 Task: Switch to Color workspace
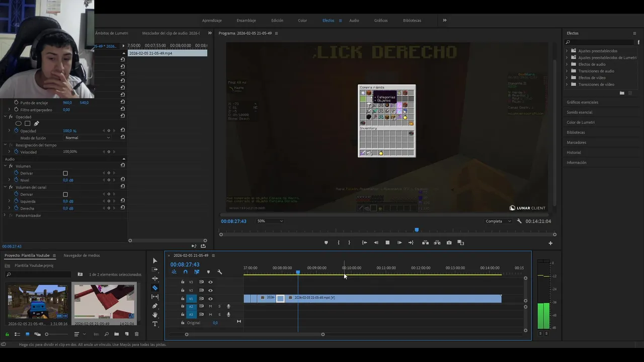coord(302,21)
